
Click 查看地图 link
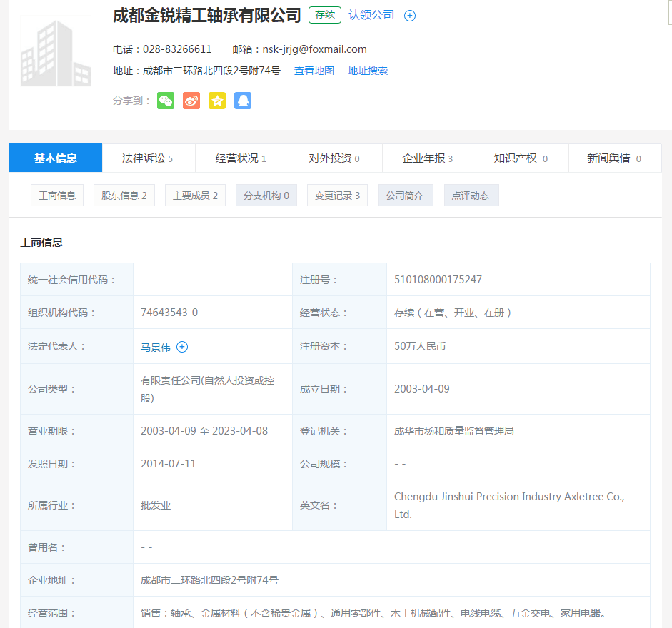tap(314, 71)
